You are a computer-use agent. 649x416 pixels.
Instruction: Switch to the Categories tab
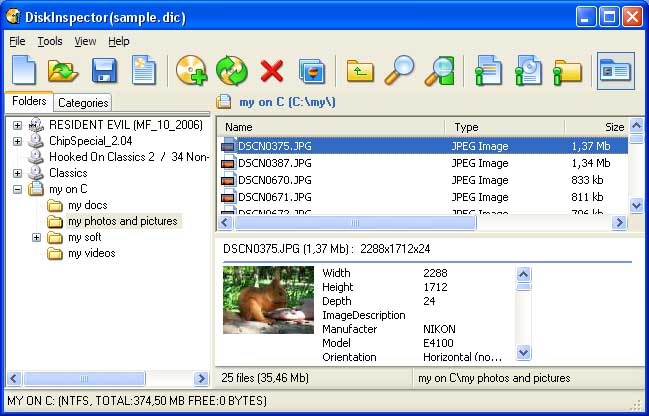pos(83,103)
